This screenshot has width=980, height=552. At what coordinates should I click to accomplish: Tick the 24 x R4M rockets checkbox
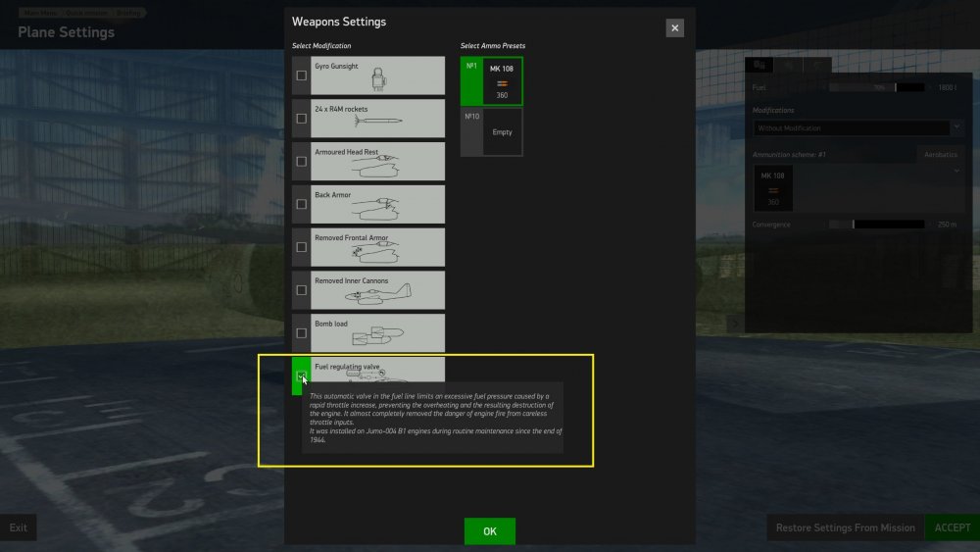302,119
